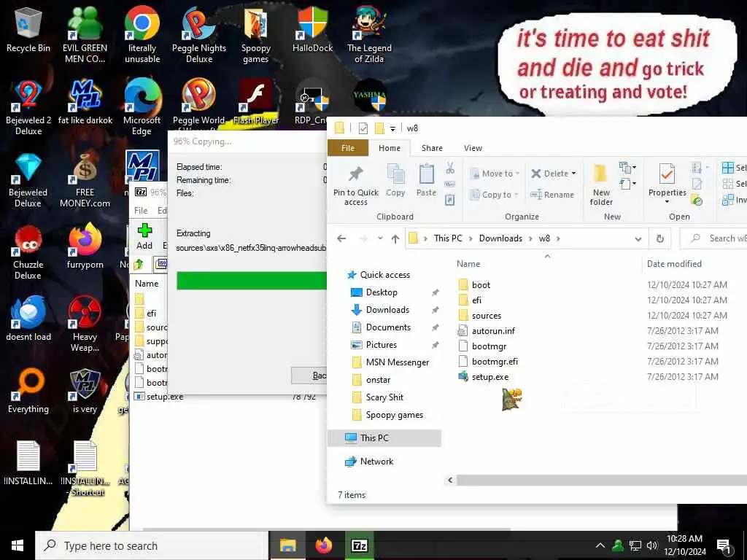The height and width of the screenshot is (560, 747).
Task: Click File Explorer on the taskbar
Action: pos(287,545)
